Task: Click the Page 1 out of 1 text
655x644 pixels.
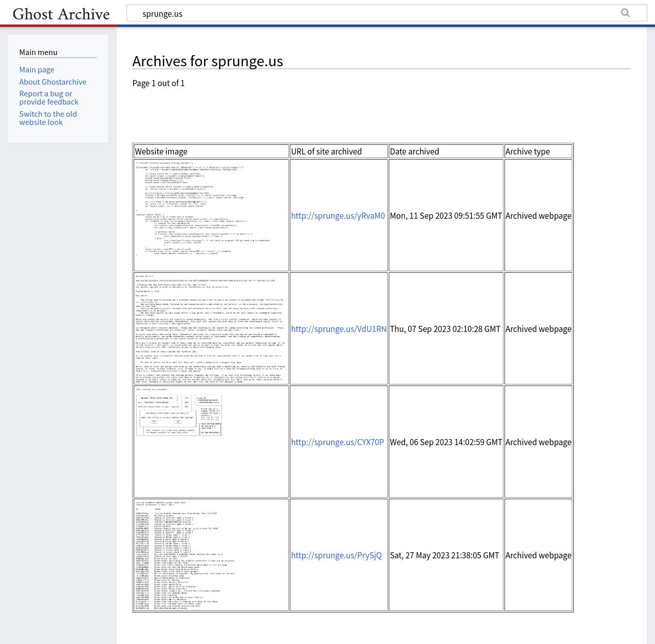Action: pyautogui.click(x=159, y=83)
